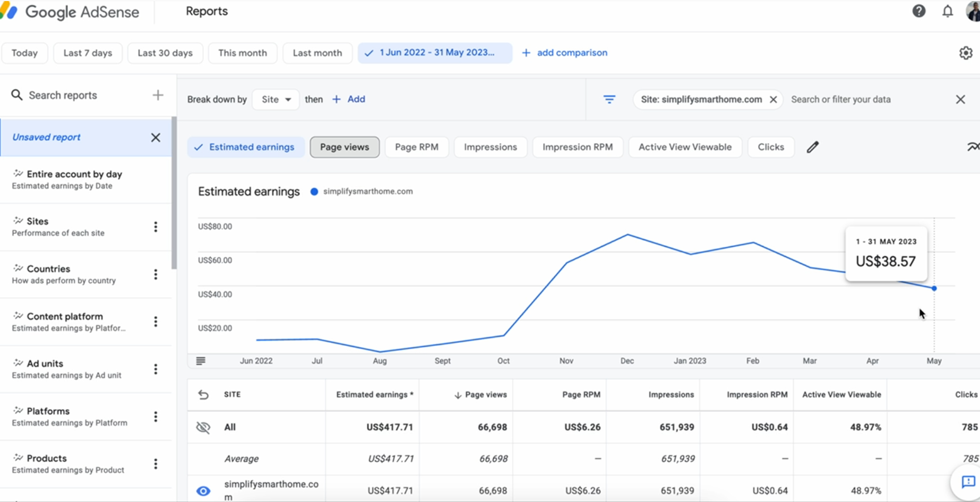
Task: Select Last 7 days date range
Action: click(x=88, y=53)
